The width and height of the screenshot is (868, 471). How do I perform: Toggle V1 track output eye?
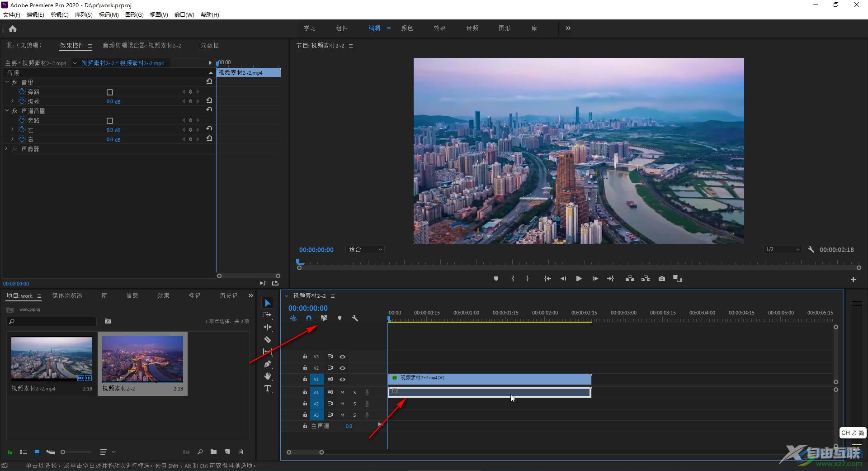342,379
